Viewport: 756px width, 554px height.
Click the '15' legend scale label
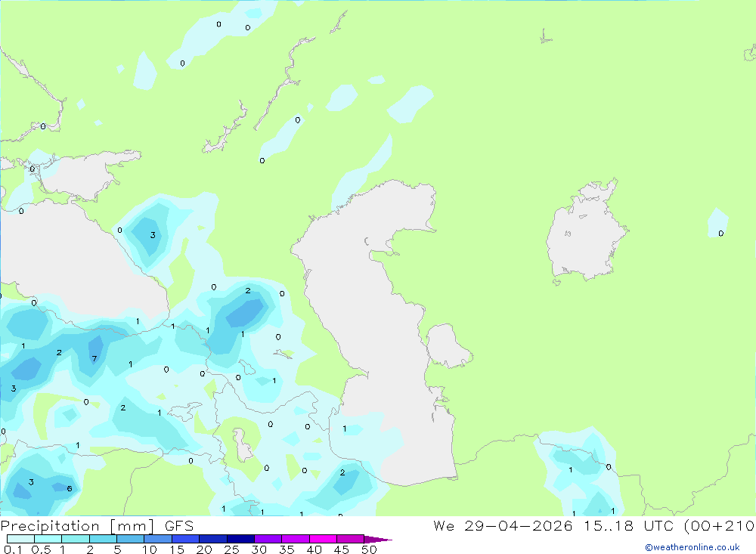[177, 549]
